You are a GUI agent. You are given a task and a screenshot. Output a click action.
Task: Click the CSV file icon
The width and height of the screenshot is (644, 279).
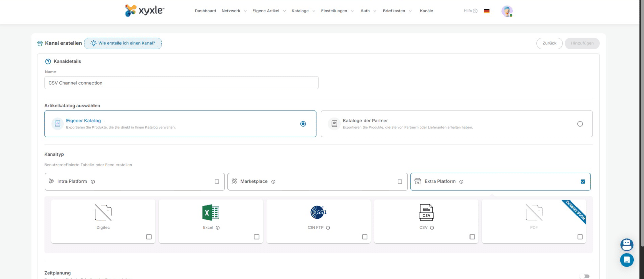click(x=426, y=212)
